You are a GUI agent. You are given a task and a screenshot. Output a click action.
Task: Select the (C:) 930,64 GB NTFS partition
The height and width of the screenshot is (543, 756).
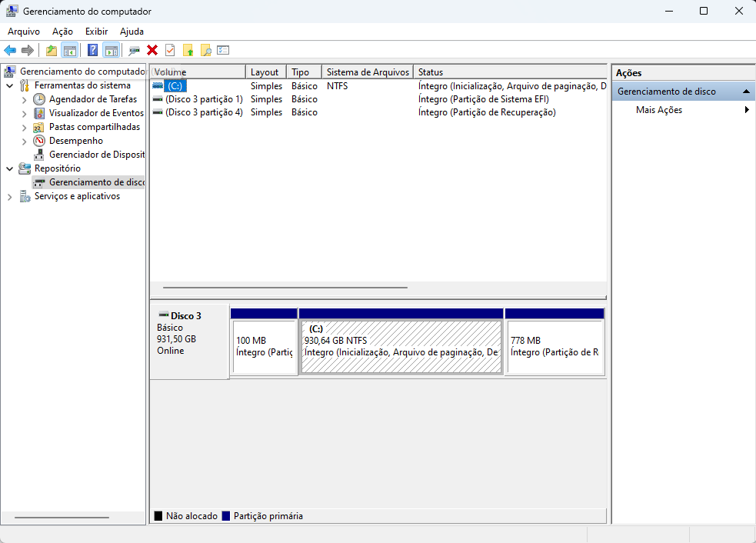coord(401,341)
